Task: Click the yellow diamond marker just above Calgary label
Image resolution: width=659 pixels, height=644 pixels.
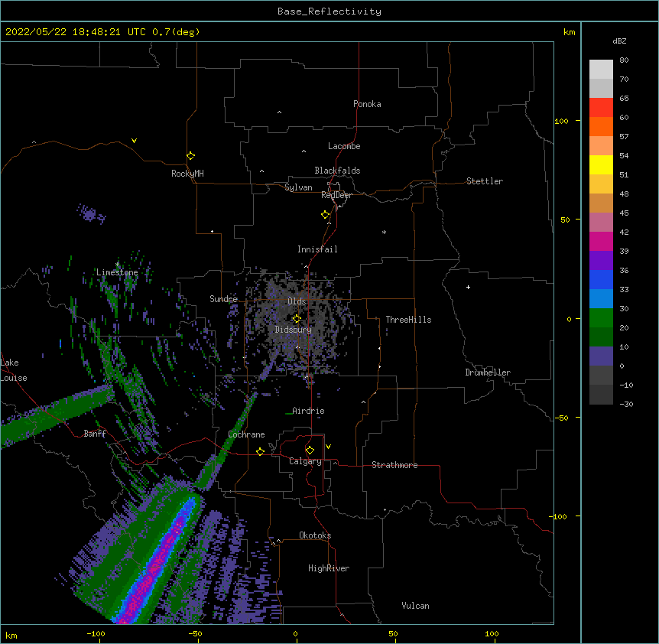Action: point(310,450)
